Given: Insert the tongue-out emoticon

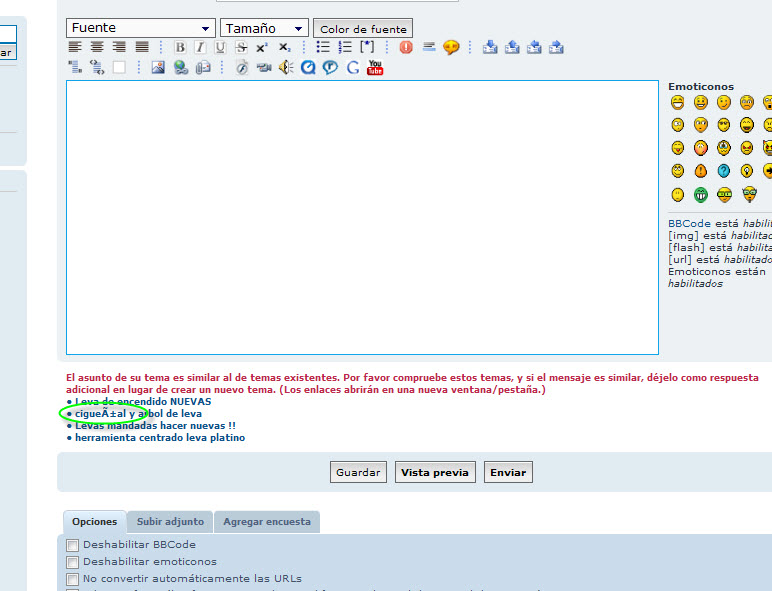Looking at the screenshot, I should tap(677, 147).
